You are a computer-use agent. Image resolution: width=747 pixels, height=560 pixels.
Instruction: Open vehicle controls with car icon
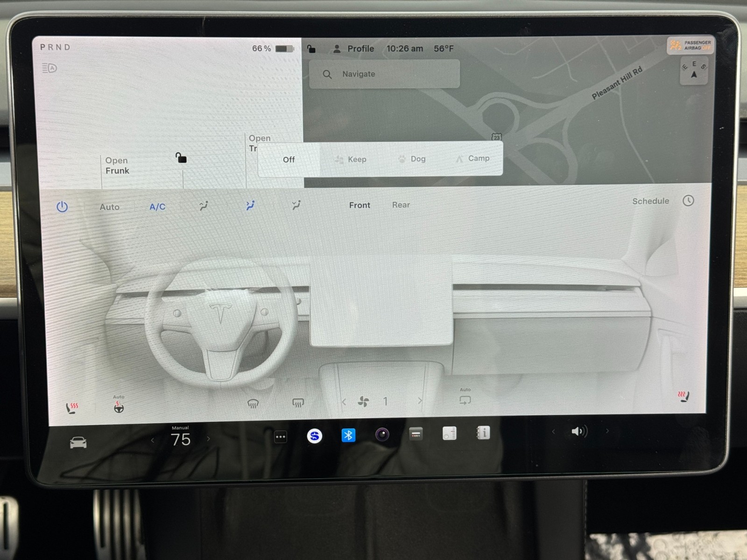(x=78, y=442)
